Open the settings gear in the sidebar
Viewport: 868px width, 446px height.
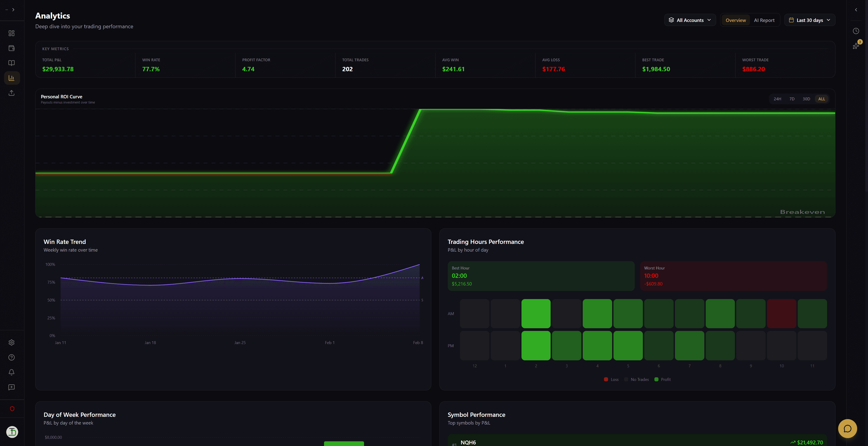pyautogui.click(x=12, y=342)
